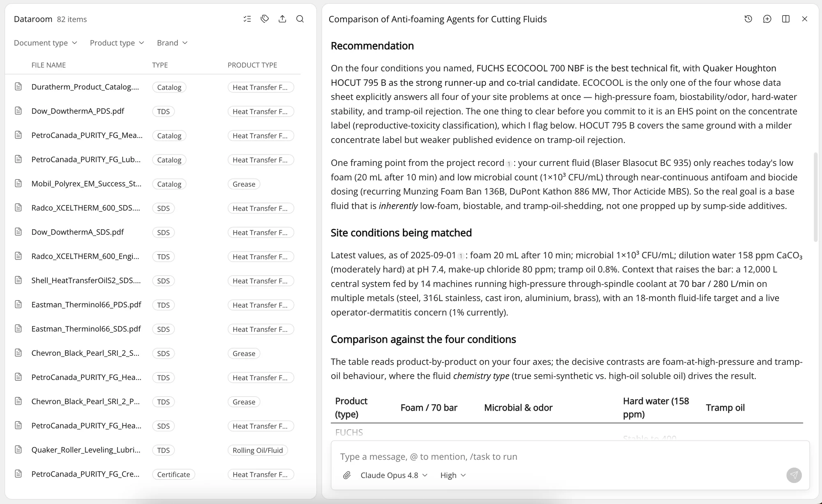Click Catalog tag on Duratherm_Product_Catalog row

[169, 87]
